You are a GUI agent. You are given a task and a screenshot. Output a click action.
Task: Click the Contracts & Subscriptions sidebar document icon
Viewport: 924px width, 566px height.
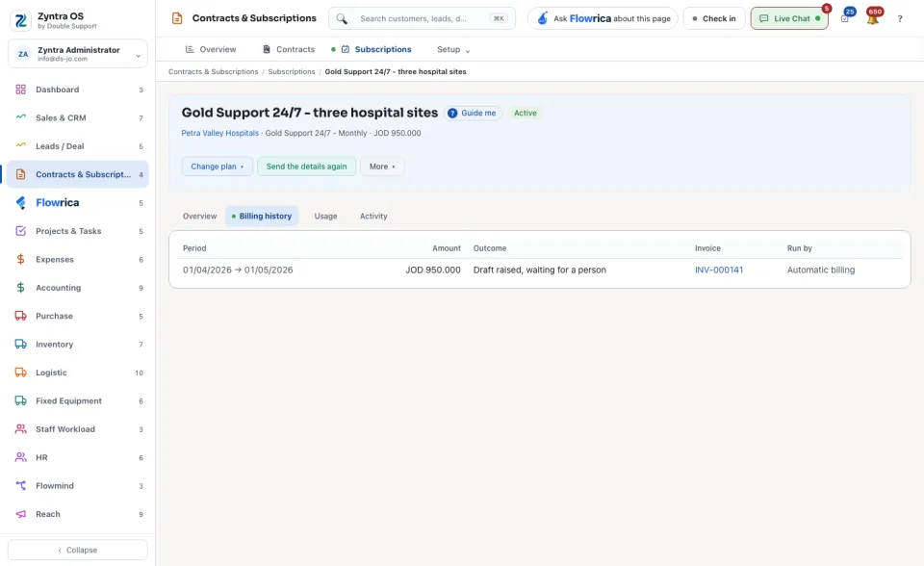(20, 174)
